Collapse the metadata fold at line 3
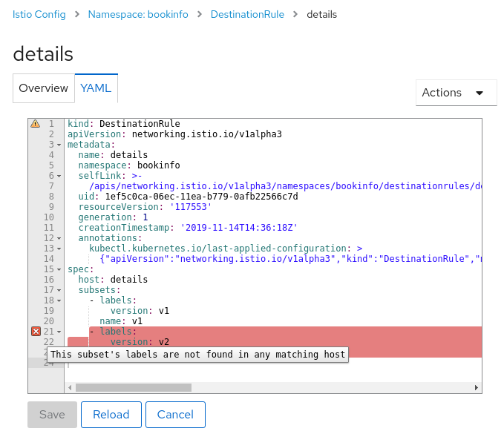This screenshot has height=434, width=504. pos(59,145)
